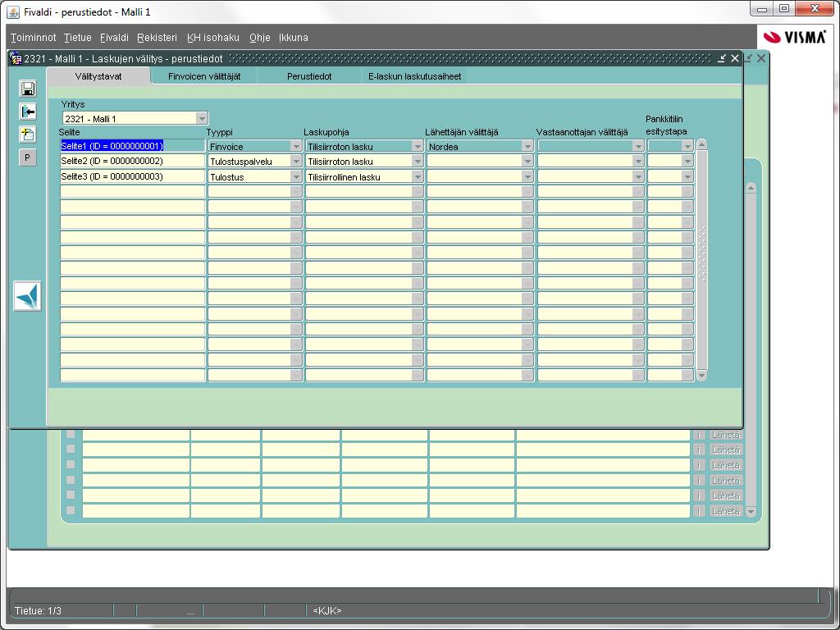Open Lähettäjän välittäjä dropdown in Selite2 row
840x630 pixels.
point(527,162)
